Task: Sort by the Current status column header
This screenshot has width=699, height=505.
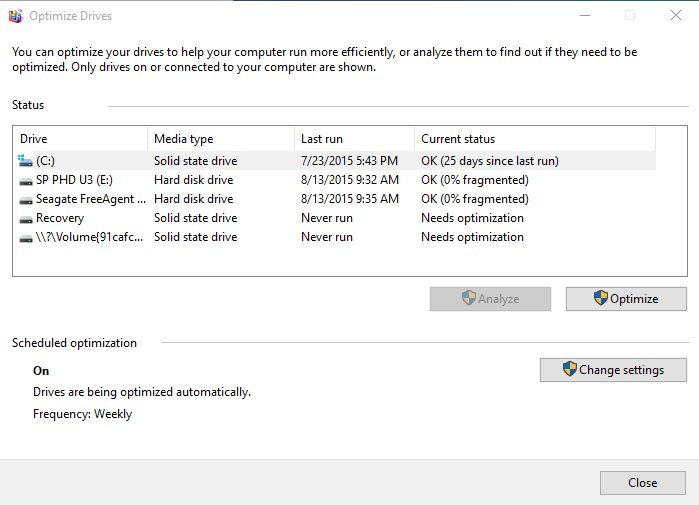Action: 535,139
